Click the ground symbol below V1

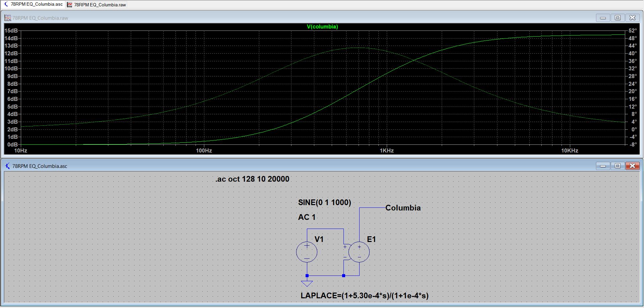tap(307, 284)
